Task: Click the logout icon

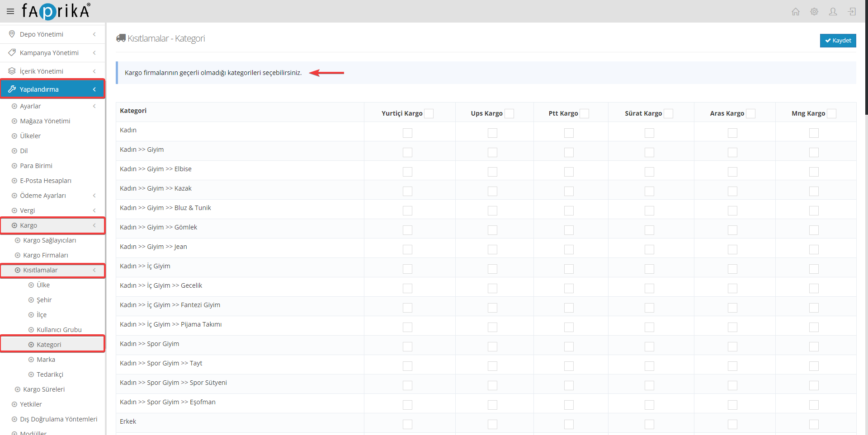Action: [852, 12]
